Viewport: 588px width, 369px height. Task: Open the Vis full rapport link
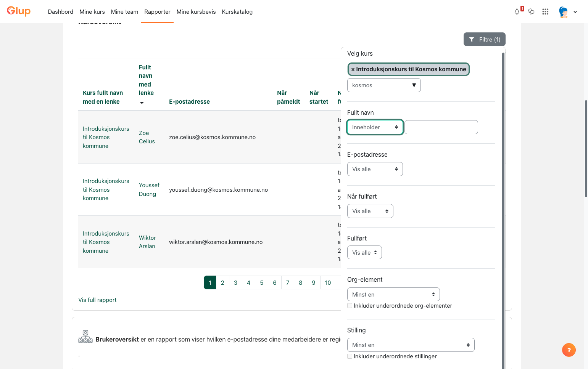[x=97, y=300]
